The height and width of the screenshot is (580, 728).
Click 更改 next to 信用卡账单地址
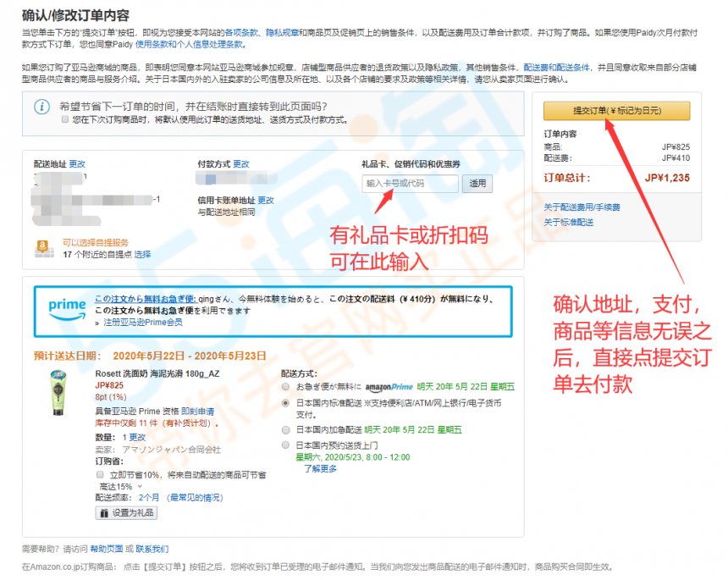(266, 200)
